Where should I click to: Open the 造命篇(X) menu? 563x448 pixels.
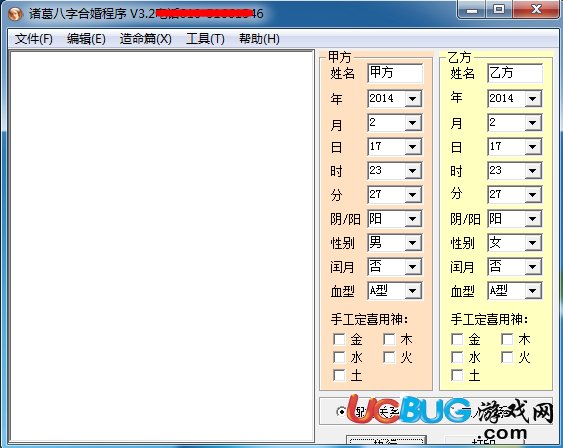[x=145, y=39]
